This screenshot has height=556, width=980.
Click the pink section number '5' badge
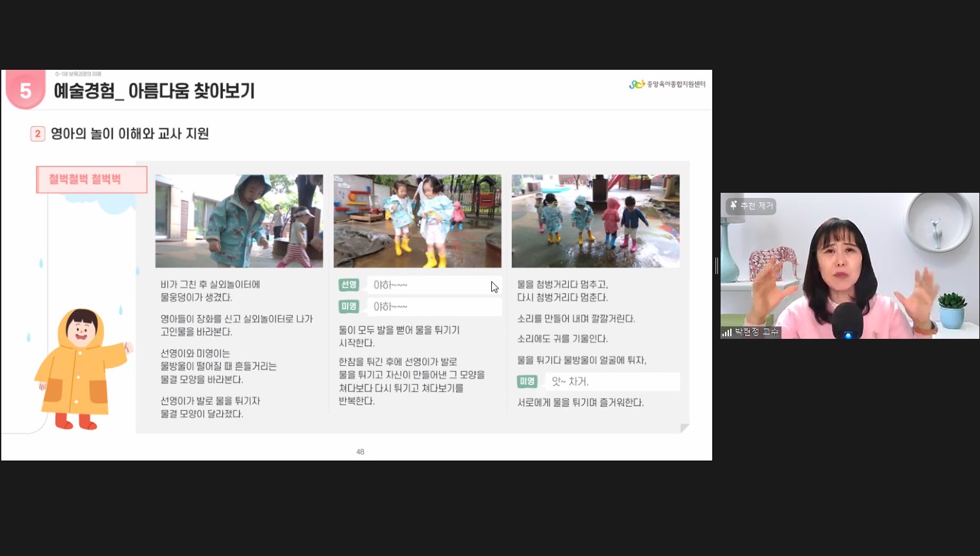point(25,90)
